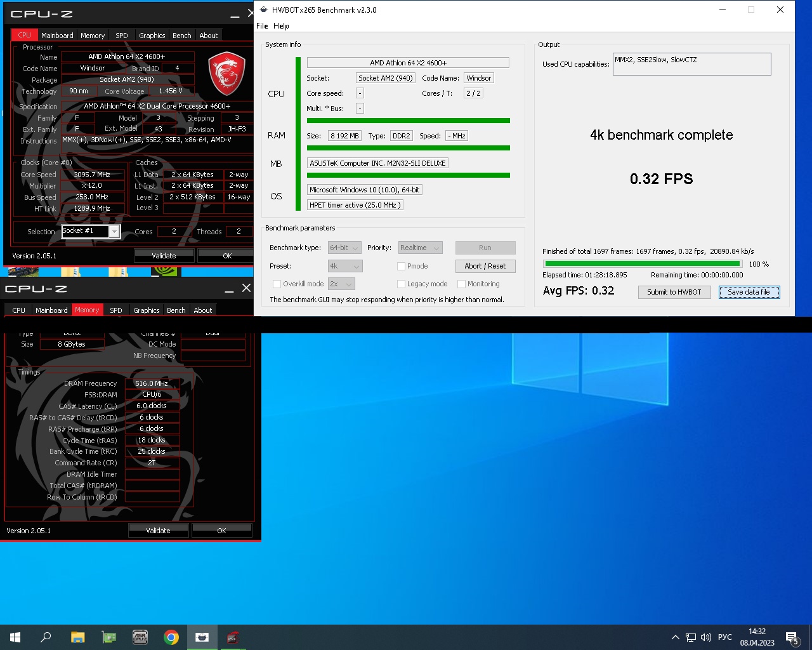
Task: Switch to Bench tab in upper CPU-Z
Action: (182, 36)
